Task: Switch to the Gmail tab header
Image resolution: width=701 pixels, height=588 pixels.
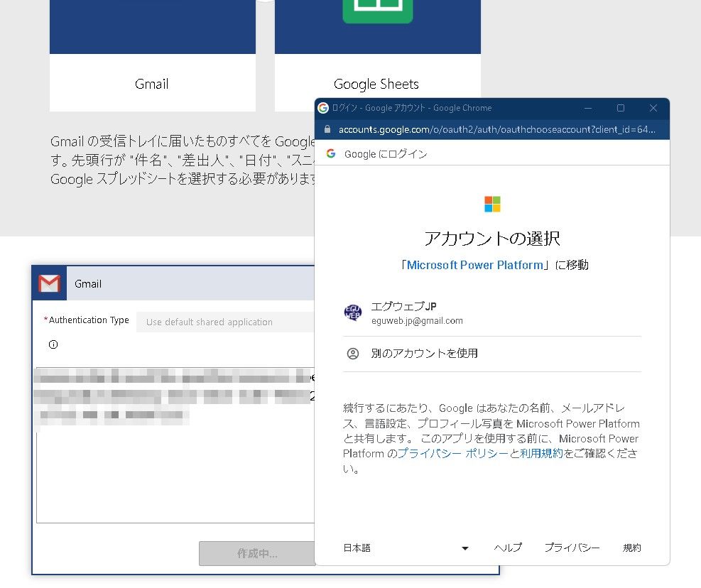Action: [x=88, y=283]
